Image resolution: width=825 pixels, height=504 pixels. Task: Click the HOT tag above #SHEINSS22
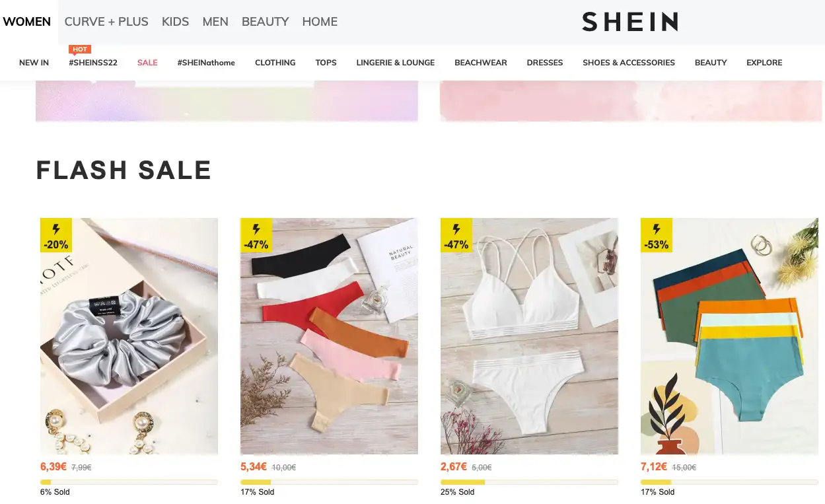(x=80, y=50)
